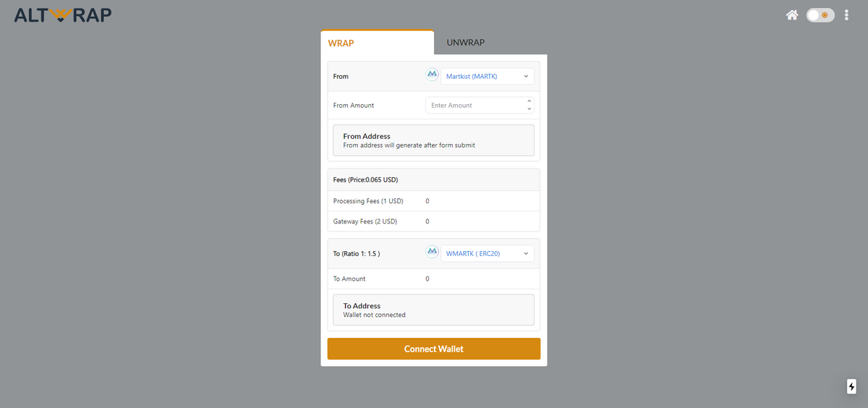This screenshot has height=408, width=868.
Task: Click the From Address box
Action: pyautogui.click(x=434, y=140)
